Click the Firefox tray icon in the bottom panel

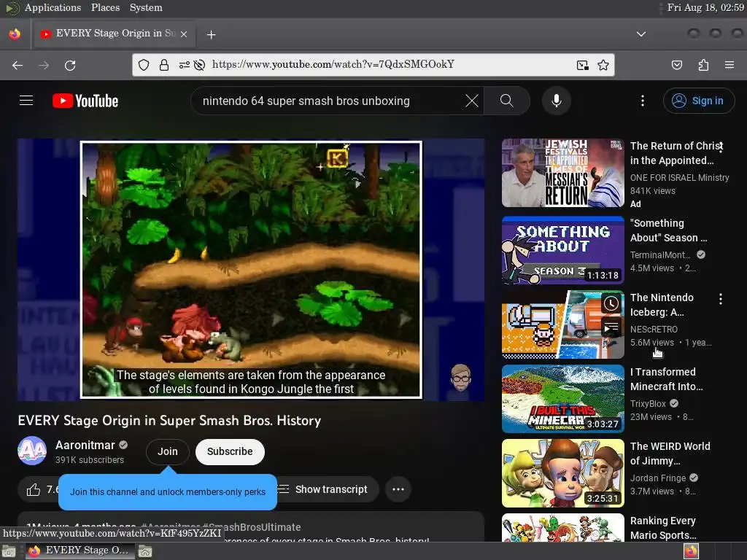pos(691,551)
